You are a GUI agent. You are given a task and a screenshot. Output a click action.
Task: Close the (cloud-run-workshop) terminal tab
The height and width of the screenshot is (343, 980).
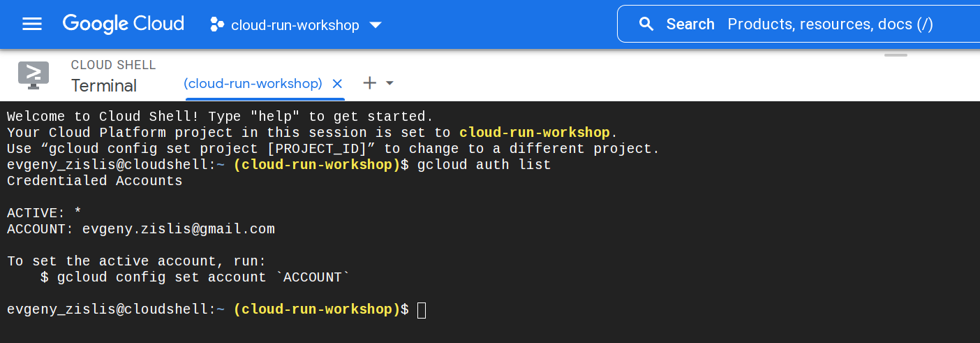coord(337,84)
